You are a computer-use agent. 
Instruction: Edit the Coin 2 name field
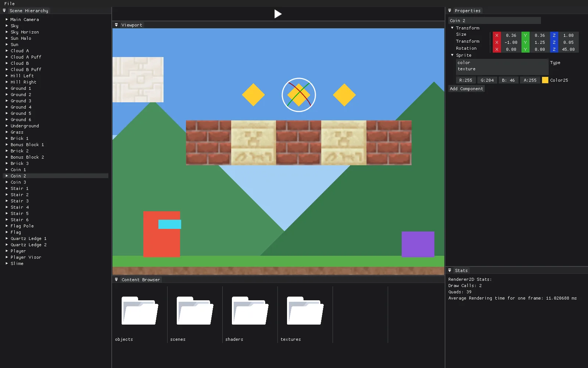point(494,21)
